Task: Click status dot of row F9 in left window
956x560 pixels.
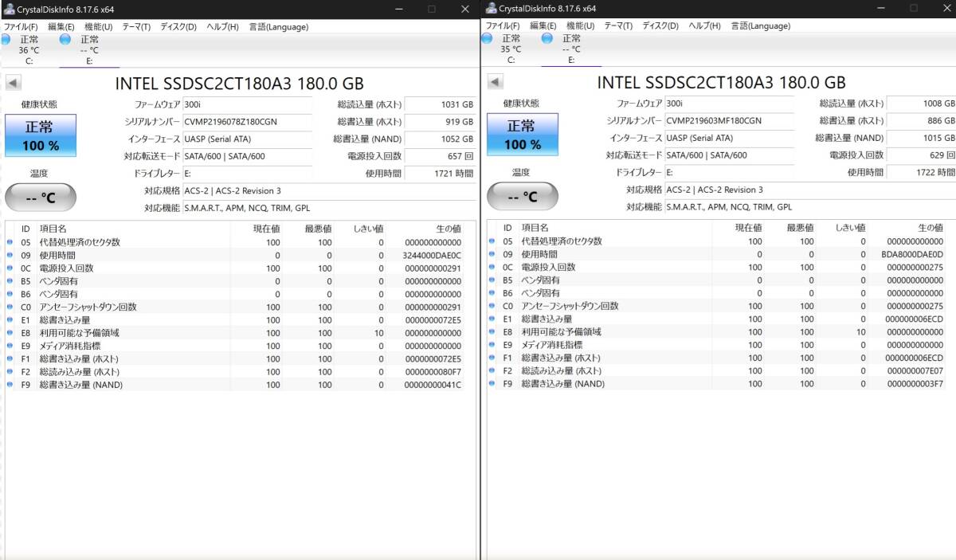Action: [x=10, y=385]
